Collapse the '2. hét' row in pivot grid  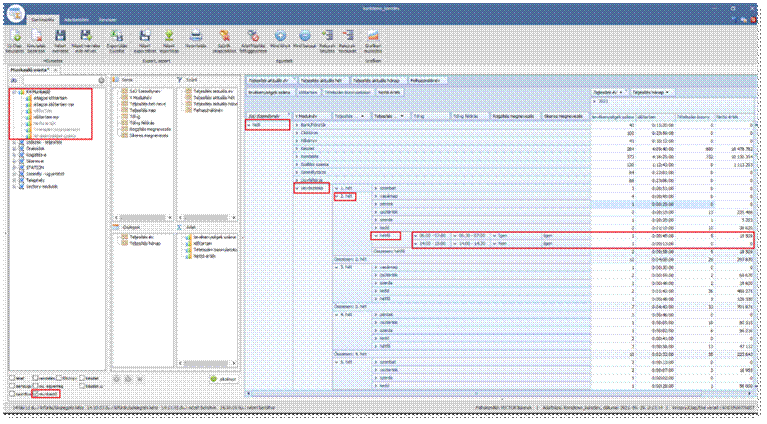point(336,197)
